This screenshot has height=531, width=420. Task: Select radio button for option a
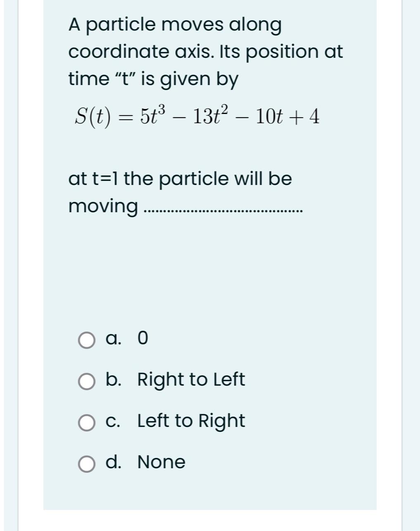click(x=86, y=340)
